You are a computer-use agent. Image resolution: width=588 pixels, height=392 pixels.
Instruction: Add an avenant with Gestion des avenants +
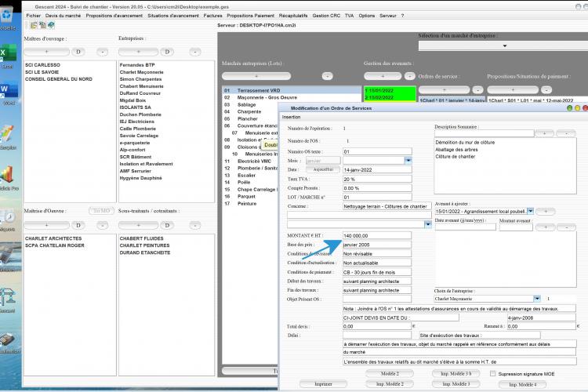coord(383,76)
